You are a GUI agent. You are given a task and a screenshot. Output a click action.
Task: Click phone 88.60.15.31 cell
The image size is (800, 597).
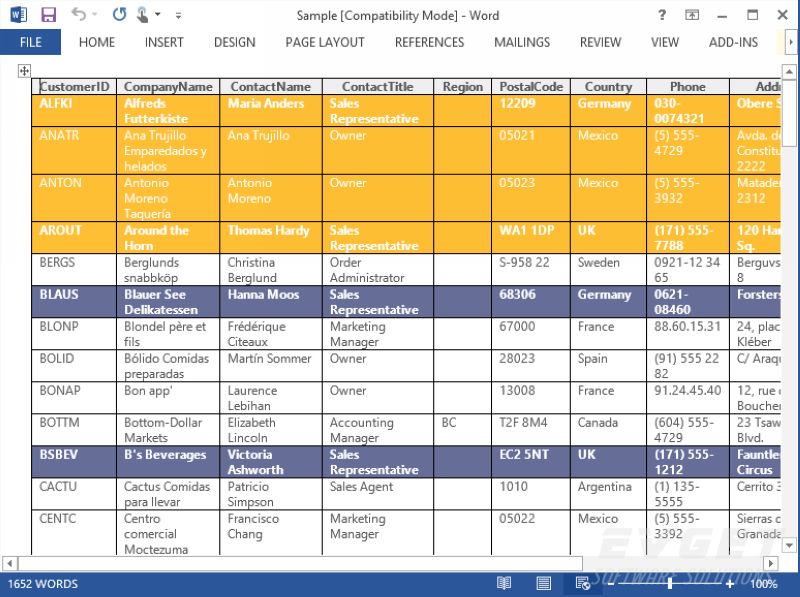tap(688, 334)
